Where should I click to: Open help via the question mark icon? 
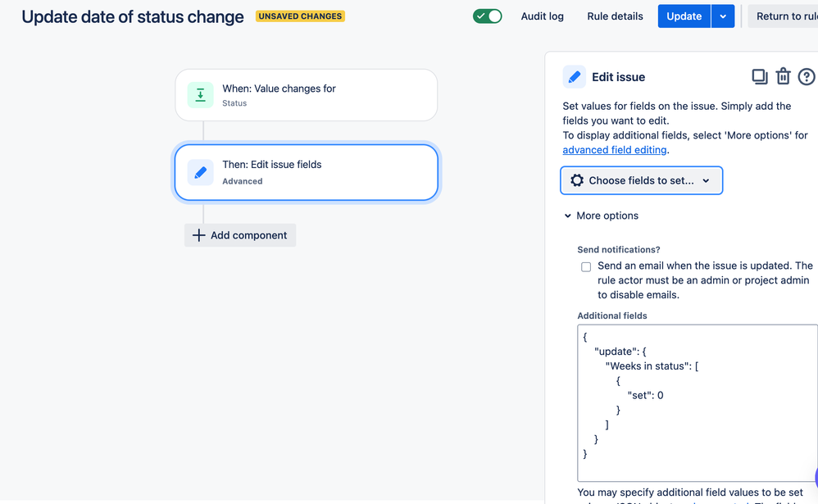tap(807, 77)
